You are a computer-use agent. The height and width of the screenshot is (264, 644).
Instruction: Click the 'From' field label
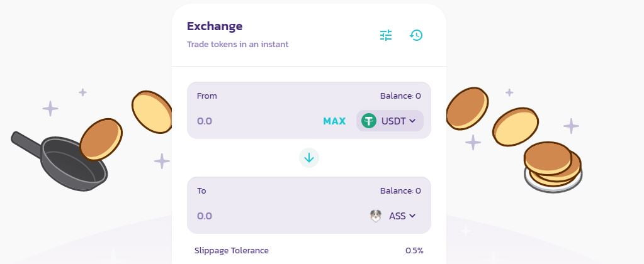(207, 96)
